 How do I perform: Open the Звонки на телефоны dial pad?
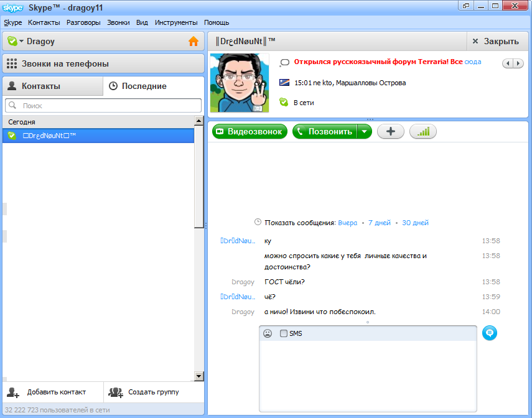tap(103, 63)
